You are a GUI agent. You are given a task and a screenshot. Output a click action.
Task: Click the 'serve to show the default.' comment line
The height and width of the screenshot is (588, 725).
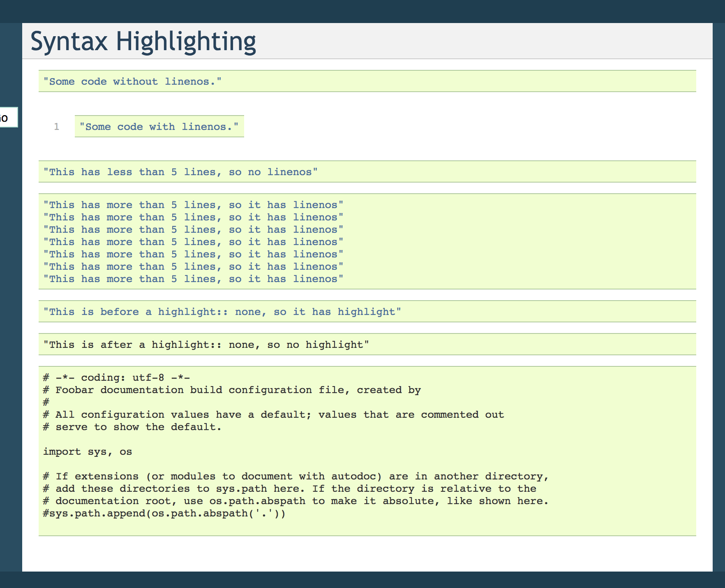click(x=132, y=427)
